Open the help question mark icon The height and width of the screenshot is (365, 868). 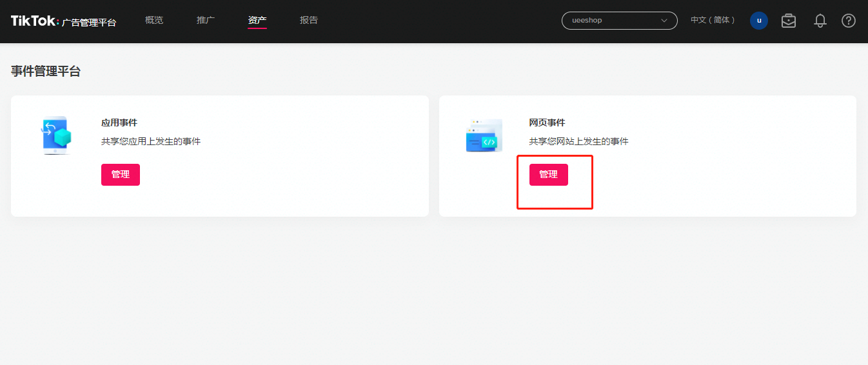(849, 21)
